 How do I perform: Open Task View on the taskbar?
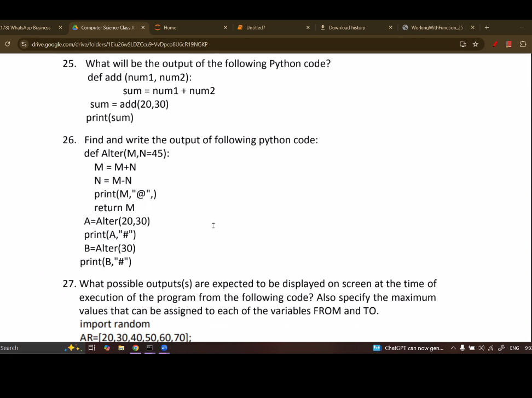(91, 348)
